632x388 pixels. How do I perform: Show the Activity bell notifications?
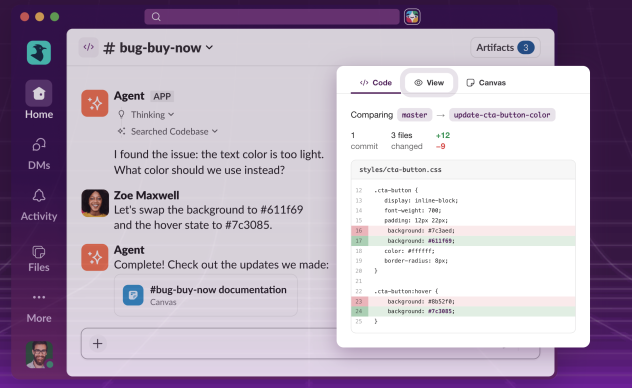[x=39, y=205]
